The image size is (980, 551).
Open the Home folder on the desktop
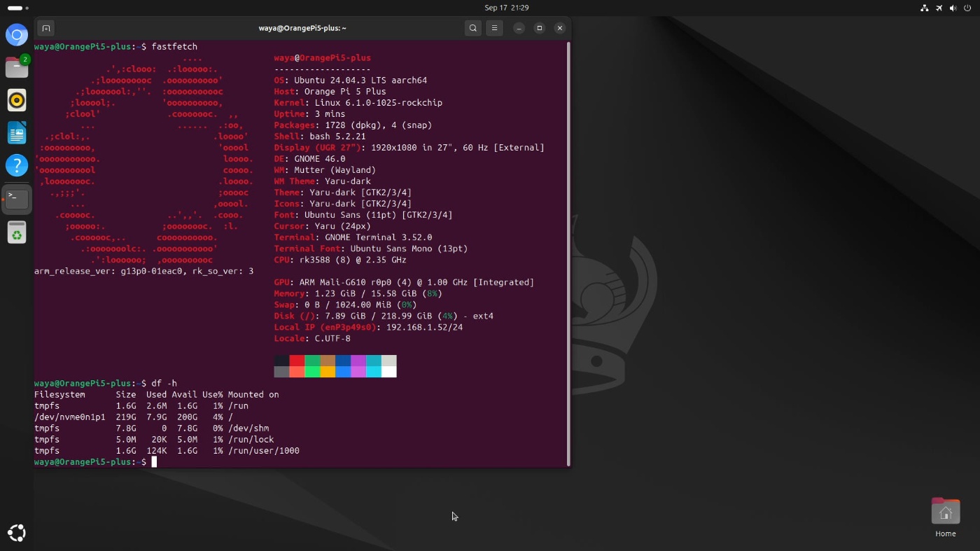[x=945, y=517]
